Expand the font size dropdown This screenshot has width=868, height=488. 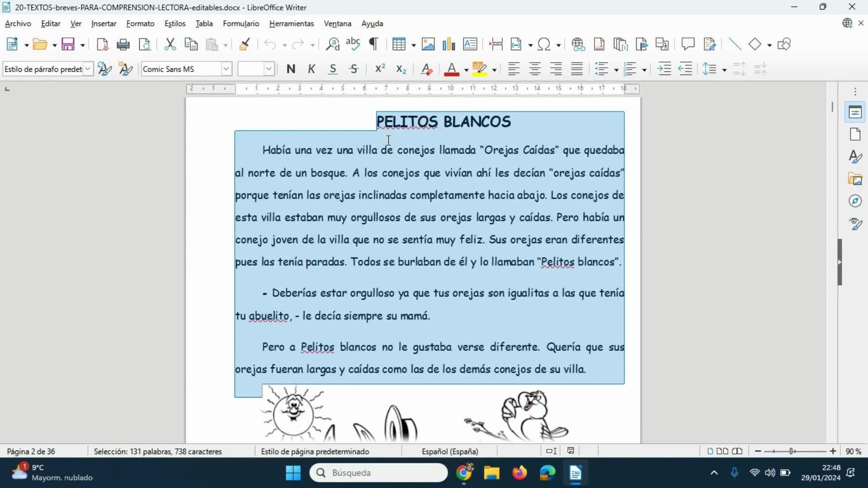click(x=269, y=69)
